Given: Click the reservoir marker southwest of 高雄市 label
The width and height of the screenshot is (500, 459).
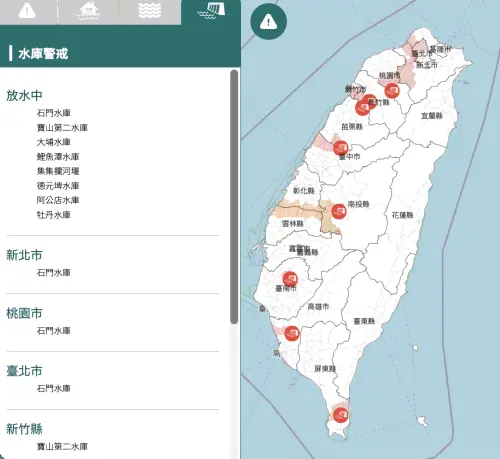Looking at the screenshot, I should point(292,333).
